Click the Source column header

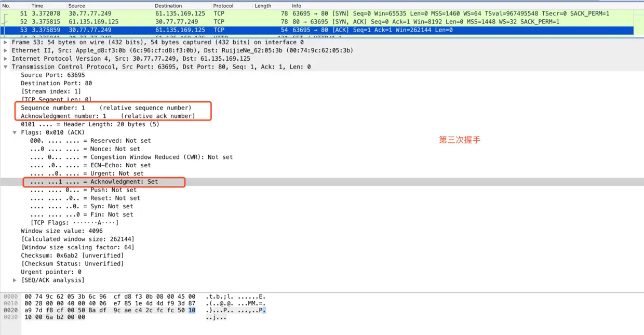77,6
